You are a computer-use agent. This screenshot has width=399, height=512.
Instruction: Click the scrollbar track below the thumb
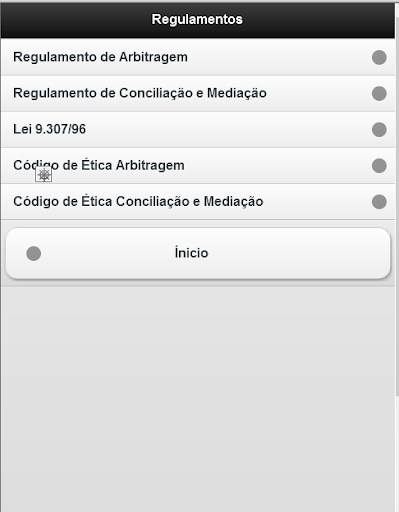point(397,453)
